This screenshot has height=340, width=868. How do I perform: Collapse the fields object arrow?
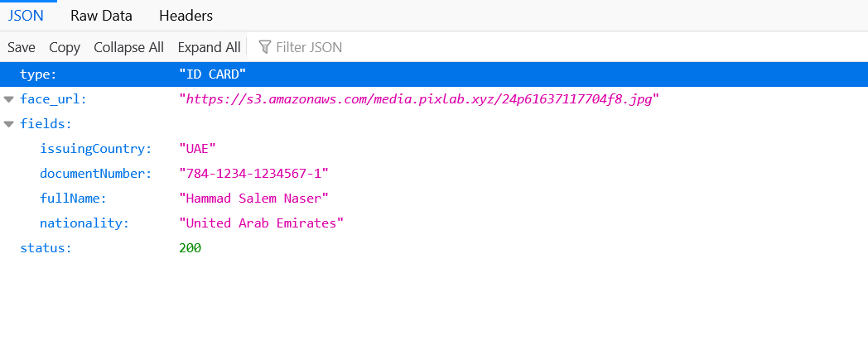8,124
